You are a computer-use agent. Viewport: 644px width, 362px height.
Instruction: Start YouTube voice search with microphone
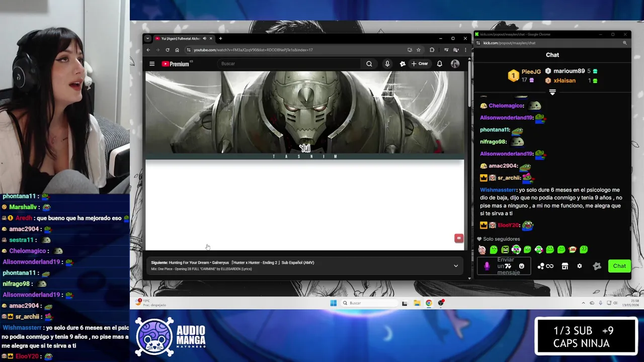pyautogui.click(x=387, y=64)
